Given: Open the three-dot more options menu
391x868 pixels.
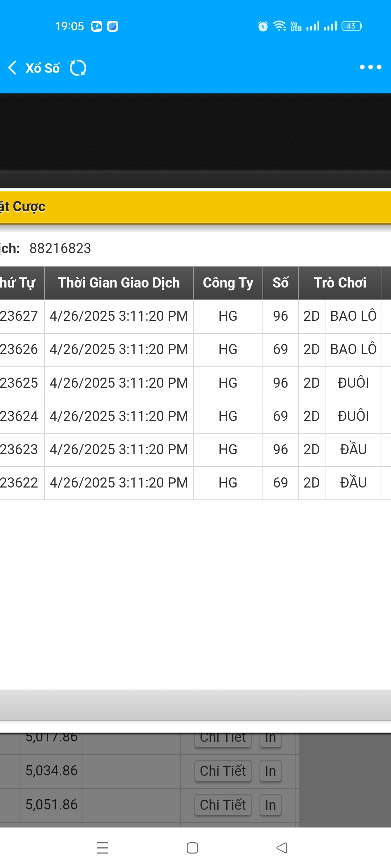Looking at the screenshot, I should (x=370, y=67).
